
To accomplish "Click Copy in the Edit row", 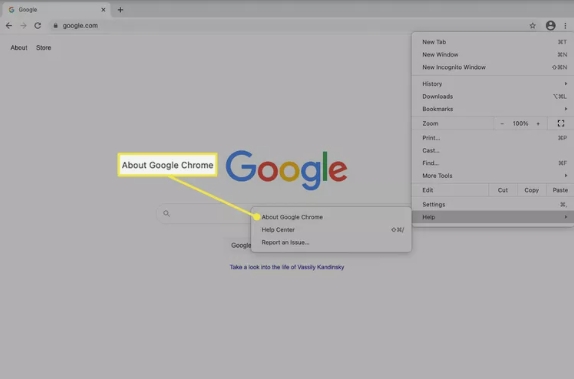I will (532, 190).
